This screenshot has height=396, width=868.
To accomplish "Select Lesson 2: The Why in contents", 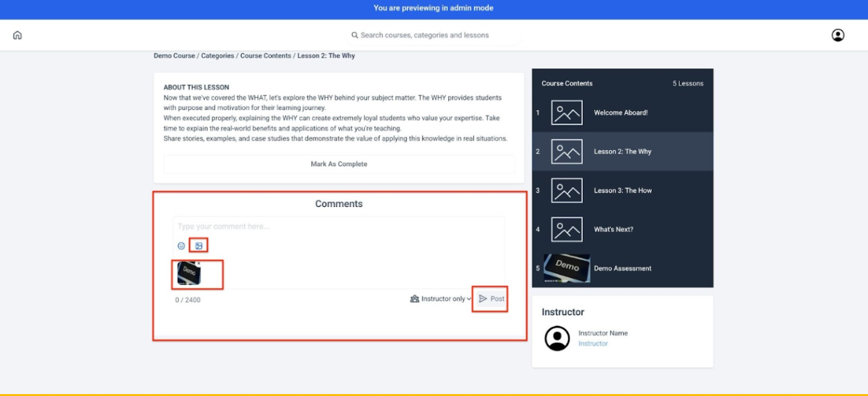I will [x=622, y=151].
